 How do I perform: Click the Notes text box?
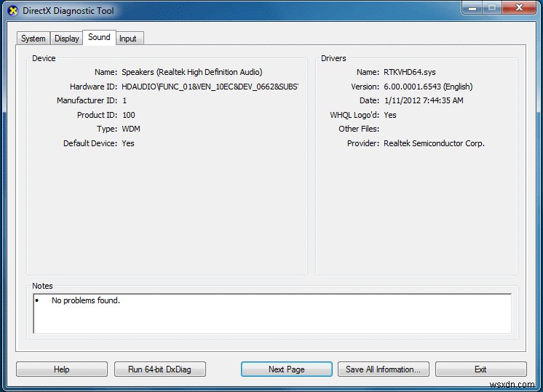coord(272,313)
